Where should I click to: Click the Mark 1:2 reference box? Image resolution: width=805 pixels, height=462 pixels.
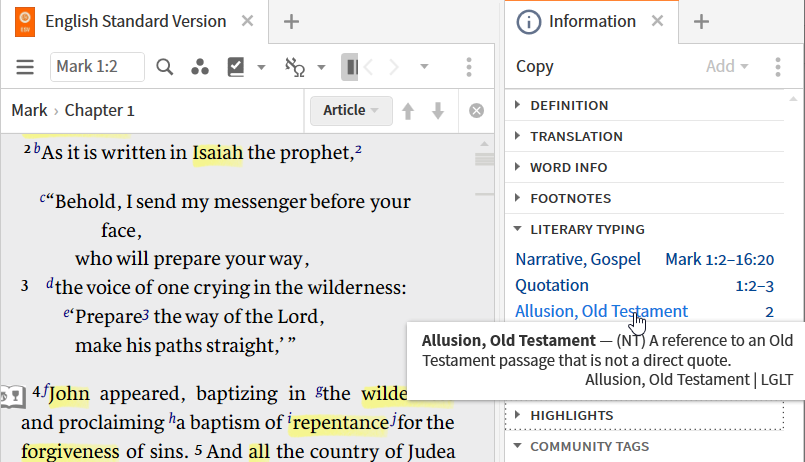pos(97,67)
